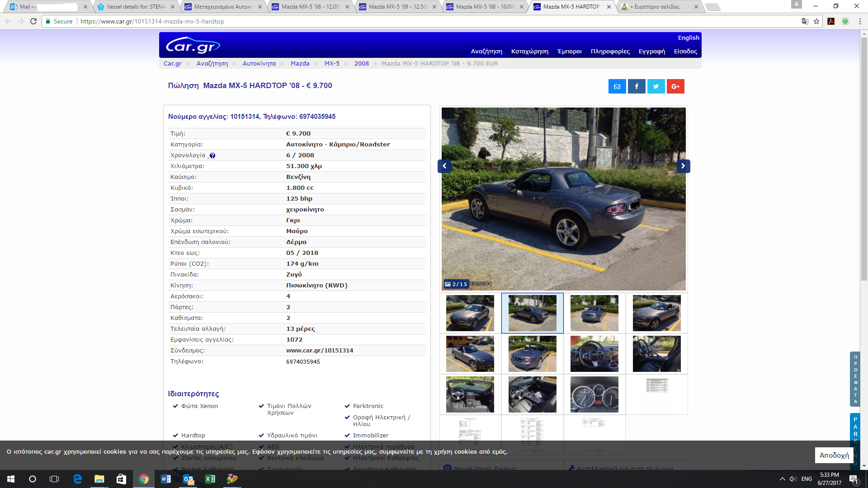Open Excel from the taskbar

pyautogui.click(x=210, y=479)
